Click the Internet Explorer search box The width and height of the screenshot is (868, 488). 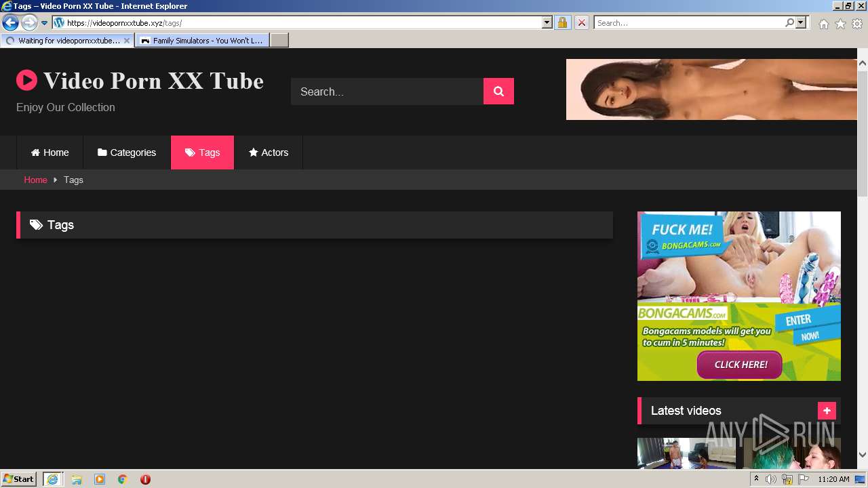pos(689,23)
